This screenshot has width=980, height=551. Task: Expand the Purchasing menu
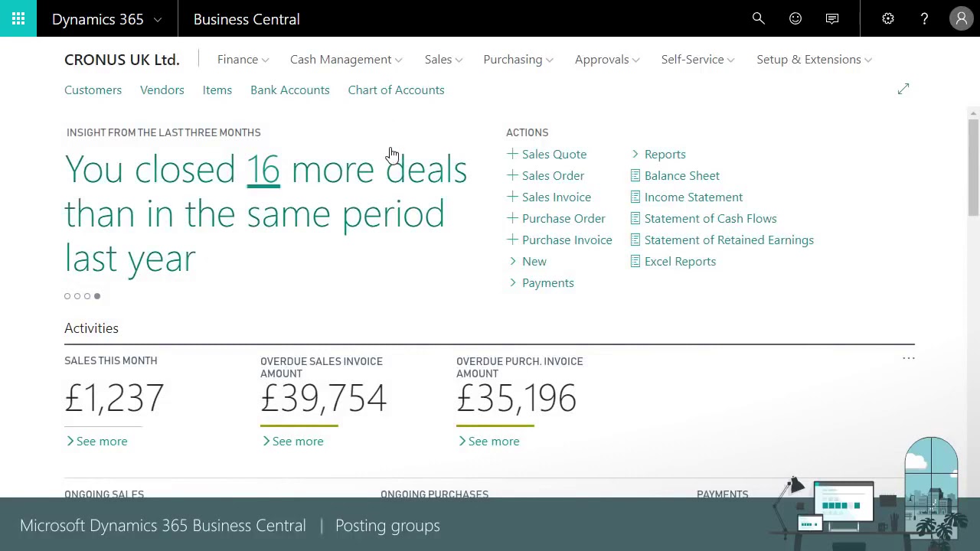click(x=518, y=60)
